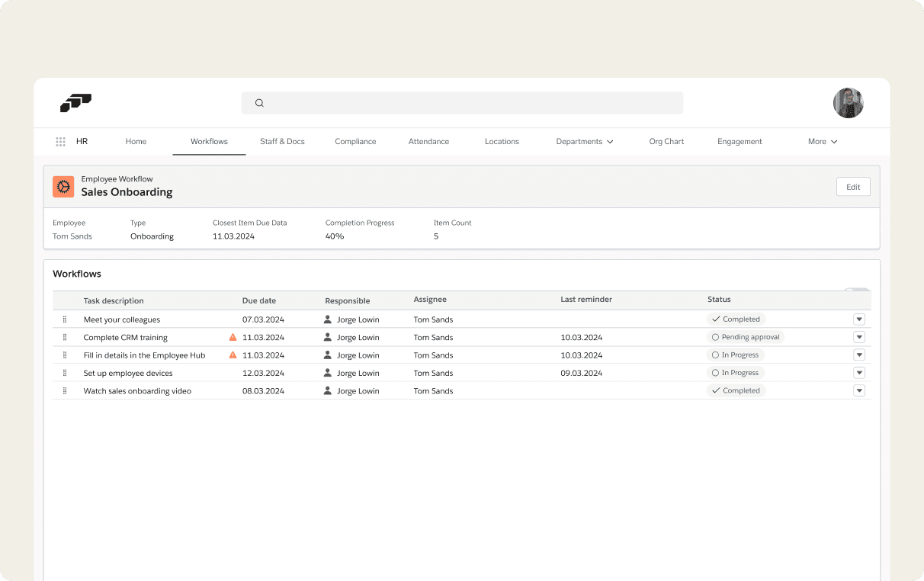924x581 pixels.
Task: Open row menu for Watch sales onboarding video
Action: point(859,390)
